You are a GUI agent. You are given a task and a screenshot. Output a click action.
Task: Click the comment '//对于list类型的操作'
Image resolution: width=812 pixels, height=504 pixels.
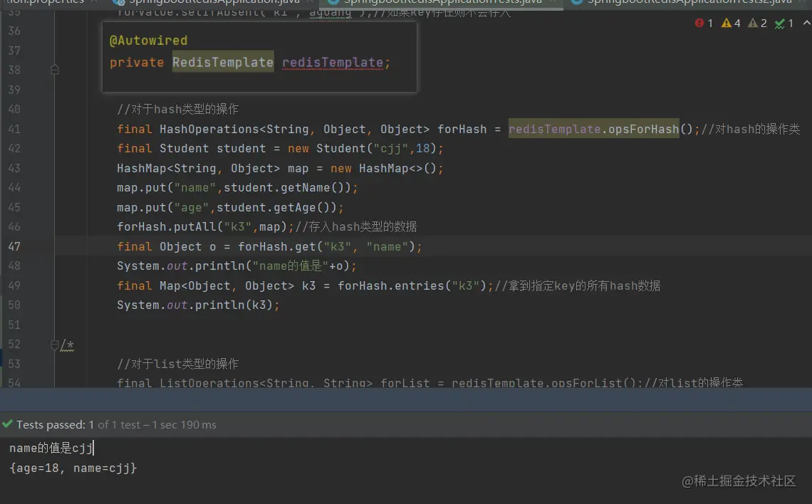[177, 364]
